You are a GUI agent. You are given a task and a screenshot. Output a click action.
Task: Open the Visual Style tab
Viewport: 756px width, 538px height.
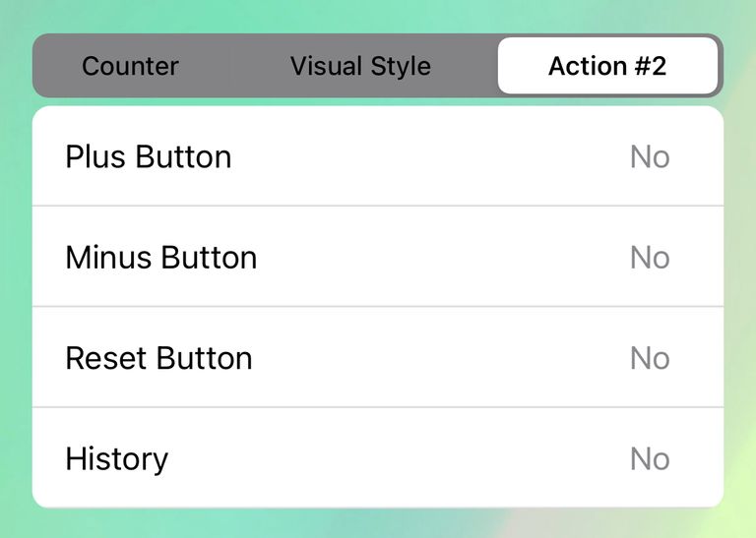coord(360,66)
